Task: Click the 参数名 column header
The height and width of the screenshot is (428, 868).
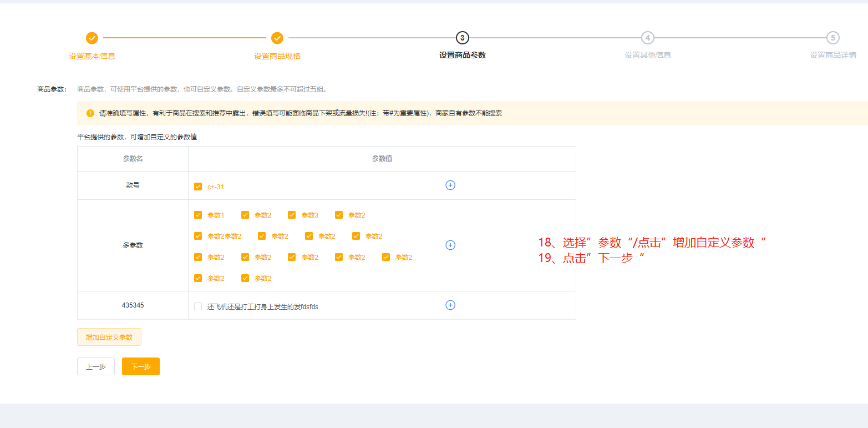Action: (x=133, y=159)
